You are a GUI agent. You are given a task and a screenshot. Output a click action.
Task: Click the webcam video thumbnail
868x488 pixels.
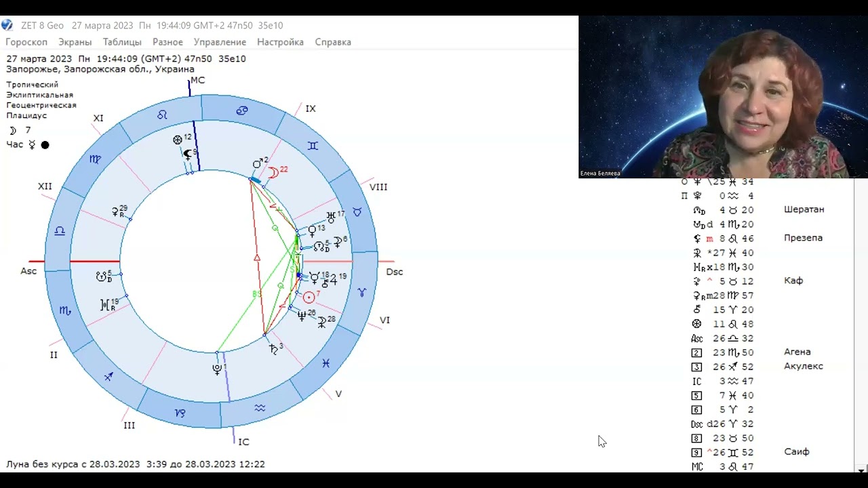[723, 97]
